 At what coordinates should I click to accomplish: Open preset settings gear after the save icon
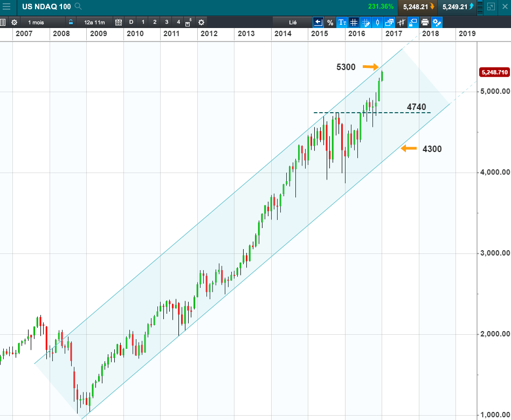point(202,23)
